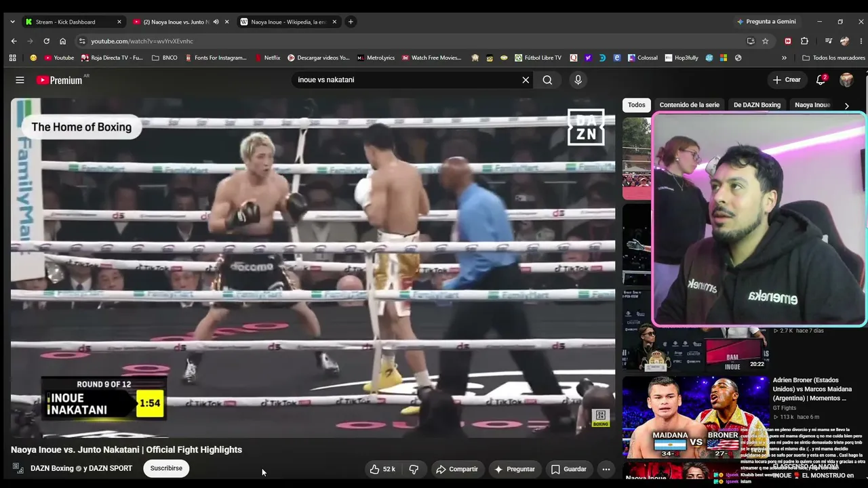Select the De DAZN Boxing chip
Viewport: 868px width, 488px height.
(x=757, y=105)
